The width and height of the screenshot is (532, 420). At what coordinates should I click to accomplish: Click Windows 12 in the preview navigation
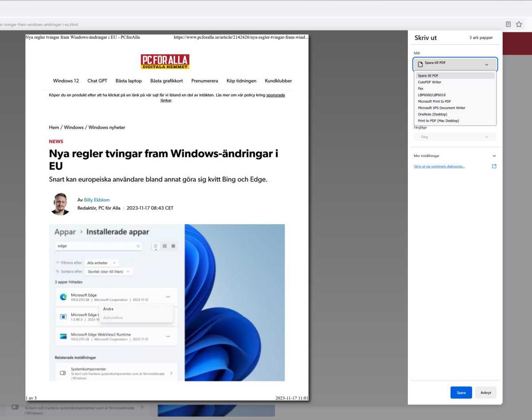tap(66, 81)
